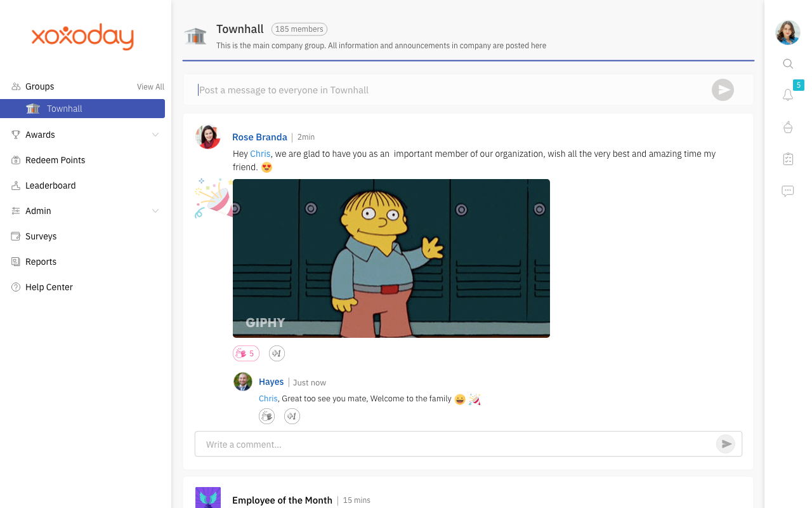812x508 pixels.
Task: Click the Redeem Points gift icon
Action: click(16, 160)
